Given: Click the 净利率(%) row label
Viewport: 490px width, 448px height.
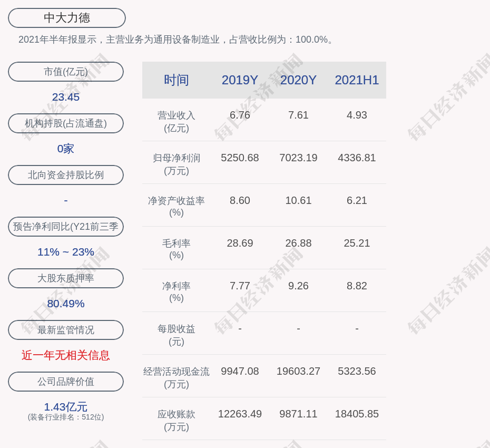Looking at the screenshot, I should pos(177,292).
